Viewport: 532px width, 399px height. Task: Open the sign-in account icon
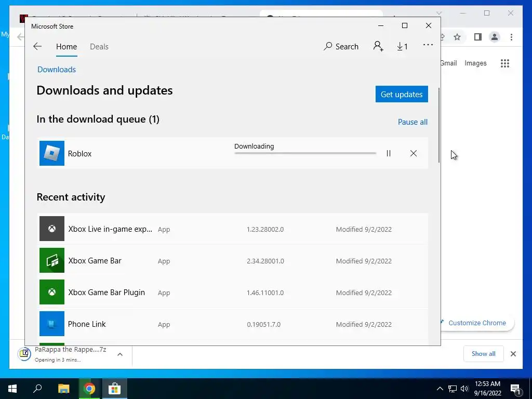pyautogui.click(x=378, y=46)
